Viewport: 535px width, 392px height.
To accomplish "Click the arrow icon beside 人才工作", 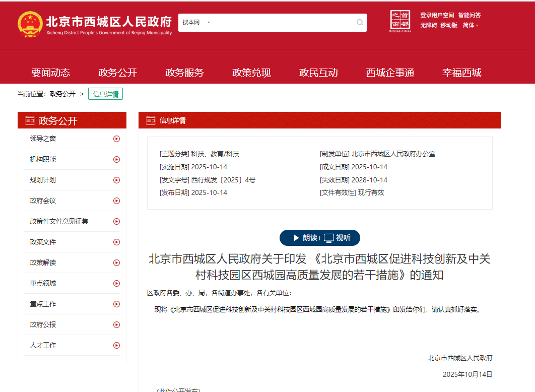I will [116, 345].
